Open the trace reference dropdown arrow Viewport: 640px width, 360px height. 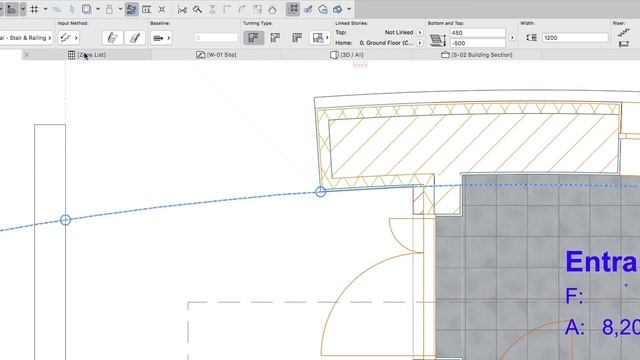coord(98,9)
